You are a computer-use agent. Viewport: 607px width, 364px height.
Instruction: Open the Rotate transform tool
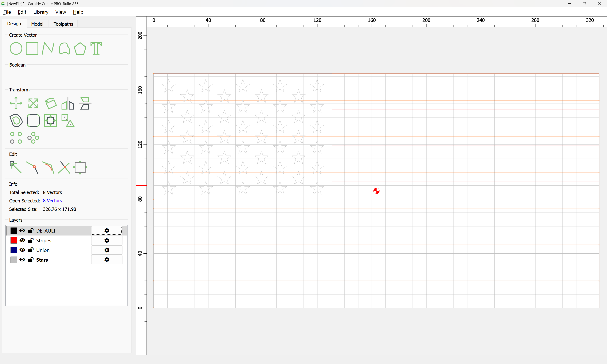point(51,103)
